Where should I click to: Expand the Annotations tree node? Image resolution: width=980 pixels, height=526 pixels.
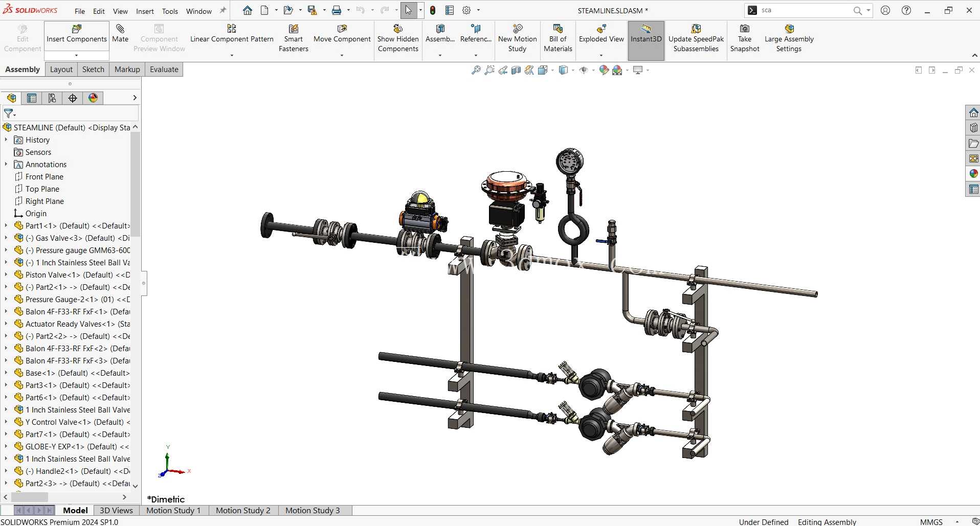click(x=6, y=164)
